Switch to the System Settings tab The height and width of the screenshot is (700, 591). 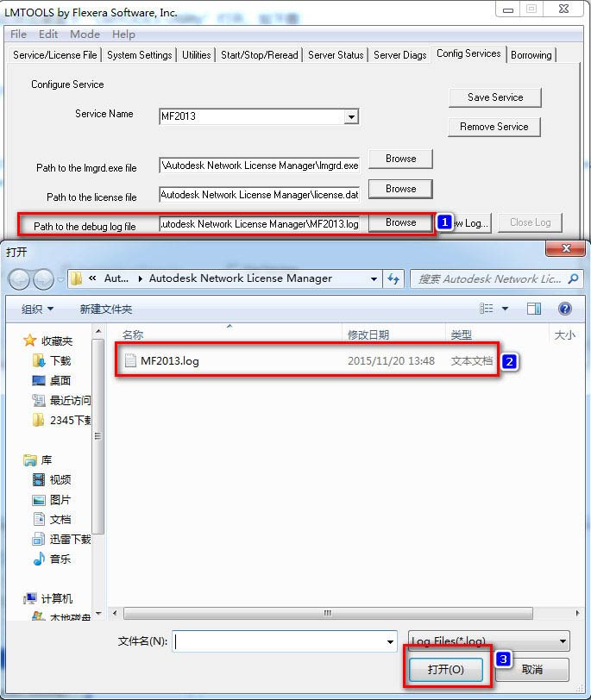[x=140, y=55]
